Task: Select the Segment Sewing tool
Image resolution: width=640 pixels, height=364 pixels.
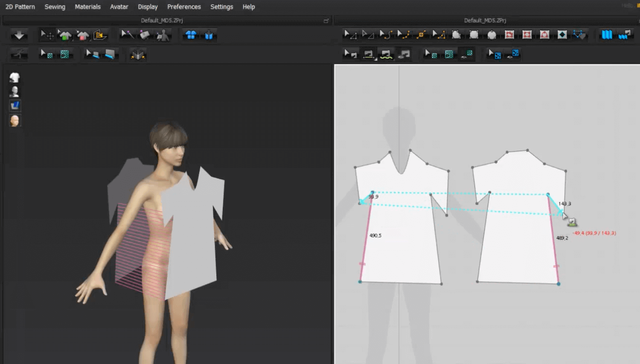Action: [369, 54]
